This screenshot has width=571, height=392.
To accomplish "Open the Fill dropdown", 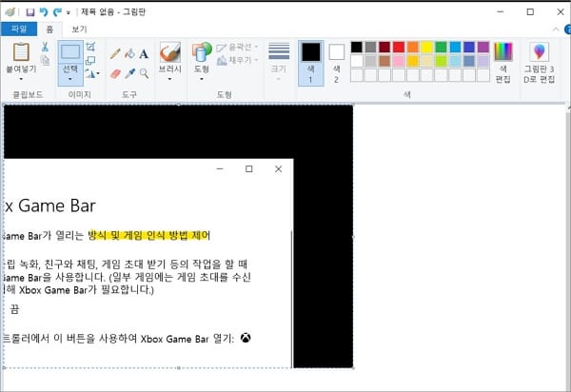I will point(237,60).
